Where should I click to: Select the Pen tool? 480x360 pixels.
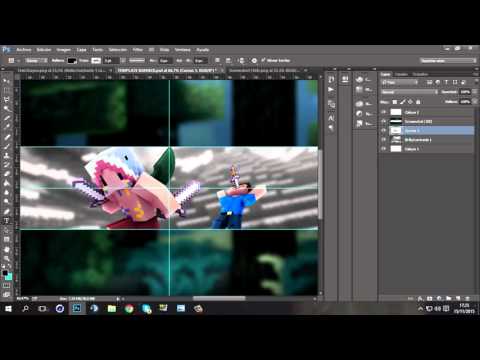(x=6, y=211)
